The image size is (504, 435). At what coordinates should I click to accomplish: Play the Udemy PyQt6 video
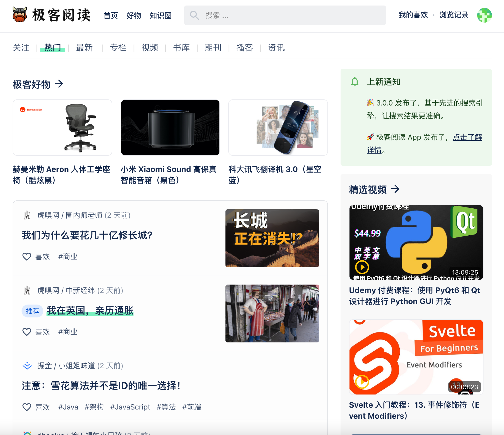tap(362, 267)
